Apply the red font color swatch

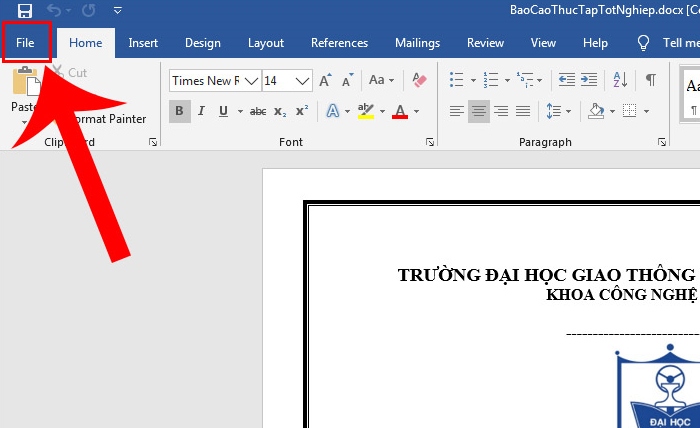[400, 111]
